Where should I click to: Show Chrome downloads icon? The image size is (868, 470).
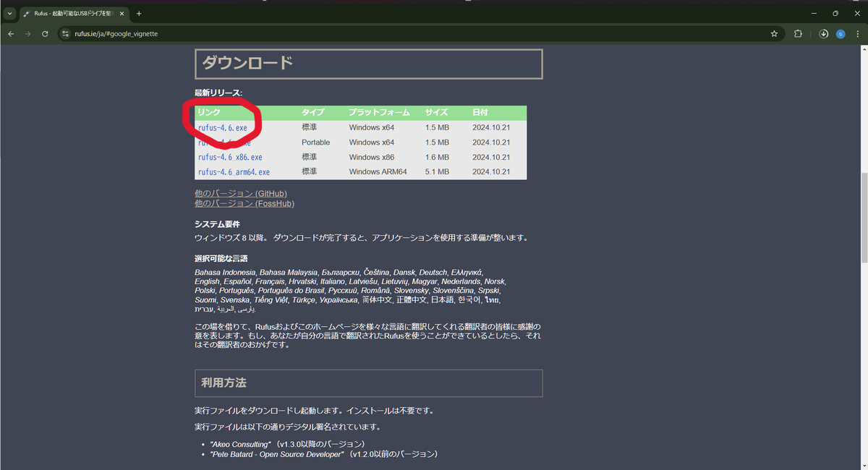coord(824,33)
